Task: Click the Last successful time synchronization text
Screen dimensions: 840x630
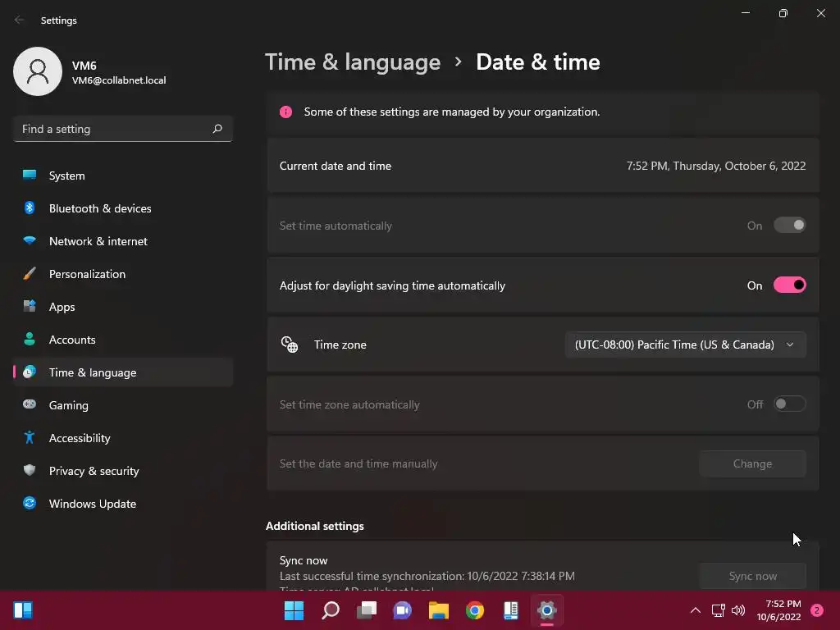Action: tap(427, 576)
